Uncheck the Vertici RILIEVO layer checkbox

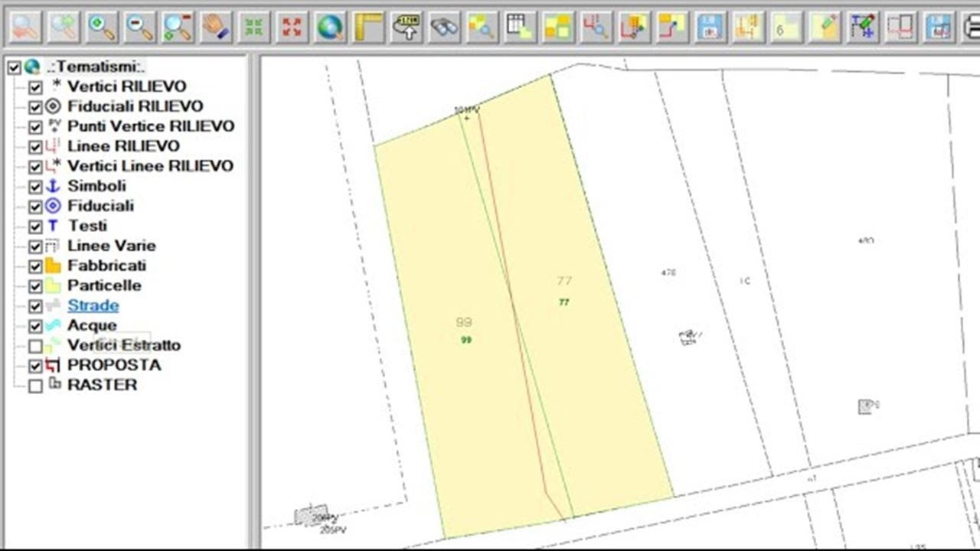point(35,87)
